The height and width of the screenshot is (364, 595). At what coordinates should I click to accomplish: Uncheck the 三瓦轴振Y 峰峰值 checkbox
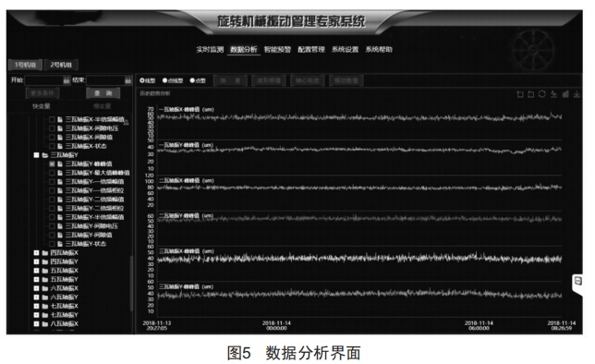[x=52, y=164]
